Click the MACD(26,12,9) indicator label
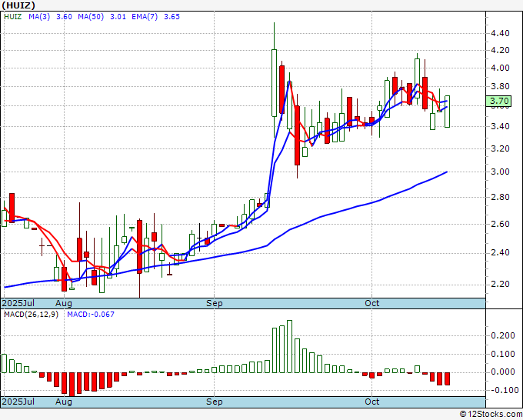523x420 pixels. point(31,315)
